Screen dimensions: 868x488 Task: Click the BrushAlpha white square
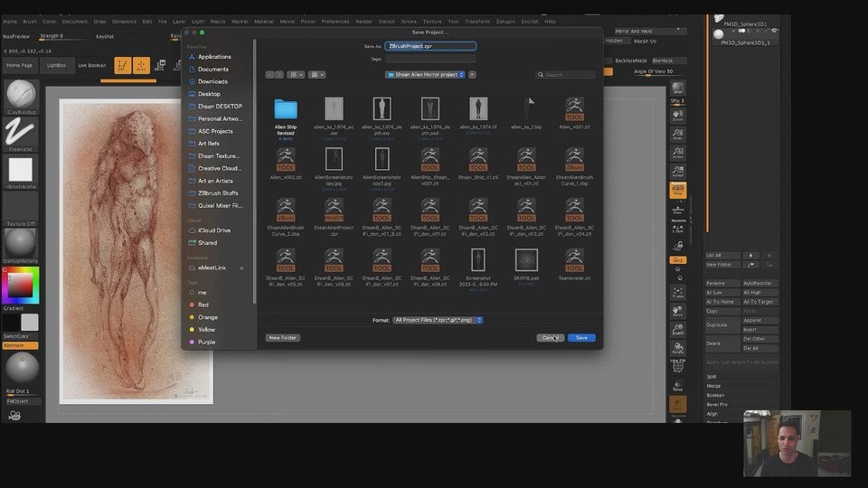pos(21,169)
